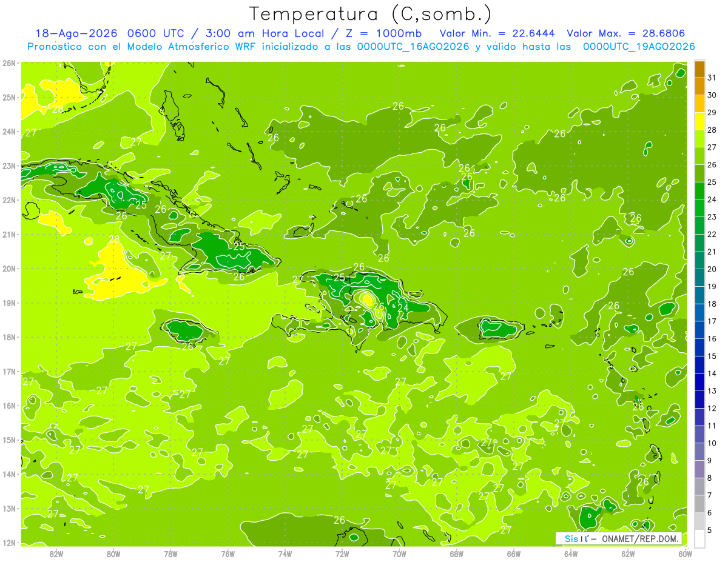
Task: Click the "22" label on the color scale
Action: 712,235
